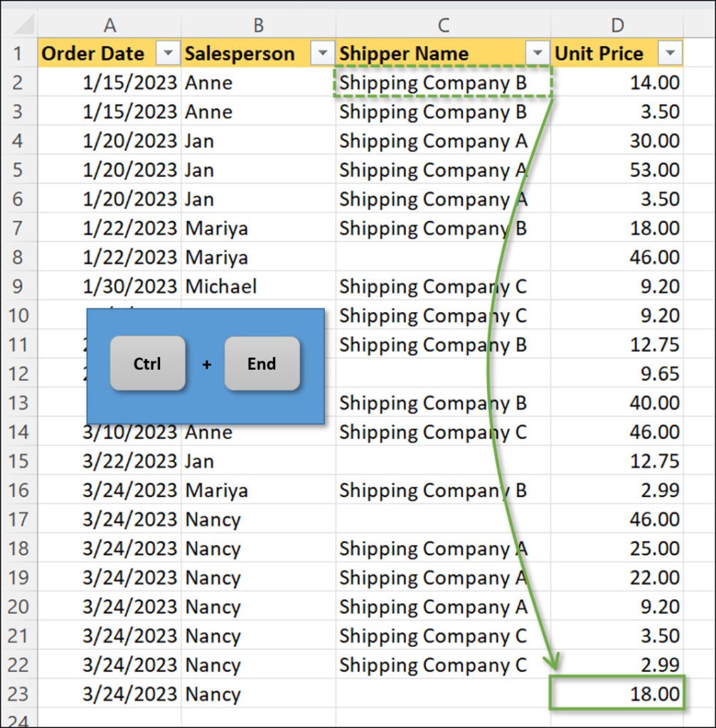Open the Salesperson filter dropdown
The image size is (716, 728).
coord(324,53)
